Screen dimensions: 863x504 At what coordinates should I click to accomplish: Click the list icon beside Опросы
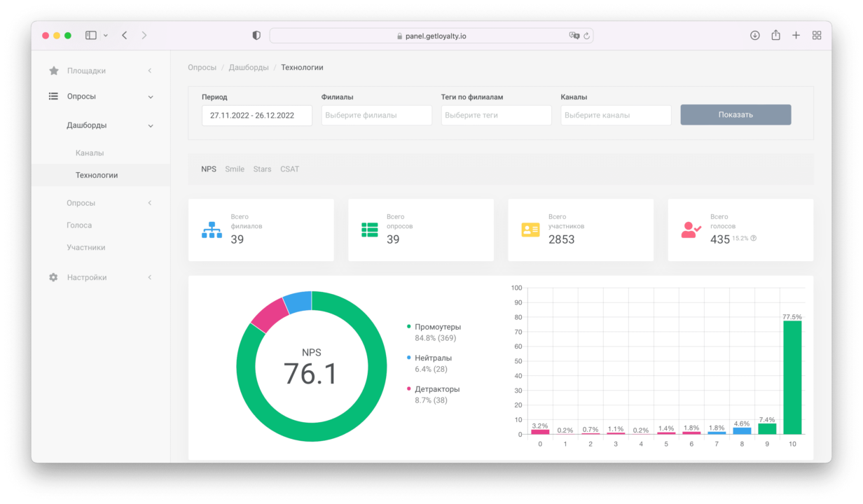click(x=53, y=97)
